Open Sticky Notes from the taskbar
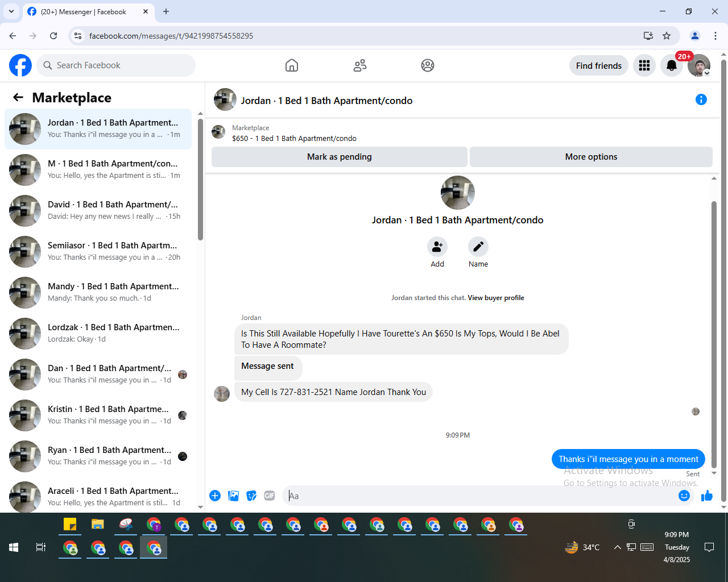 coord(70,525)
